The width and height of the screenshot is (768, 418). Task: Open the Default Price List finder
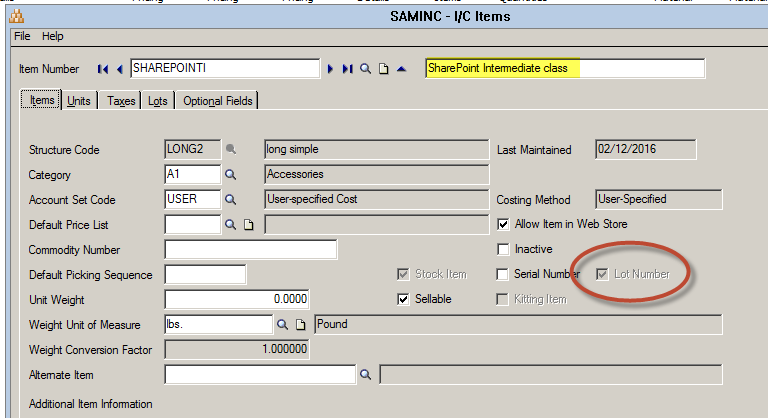pos(230,224)
